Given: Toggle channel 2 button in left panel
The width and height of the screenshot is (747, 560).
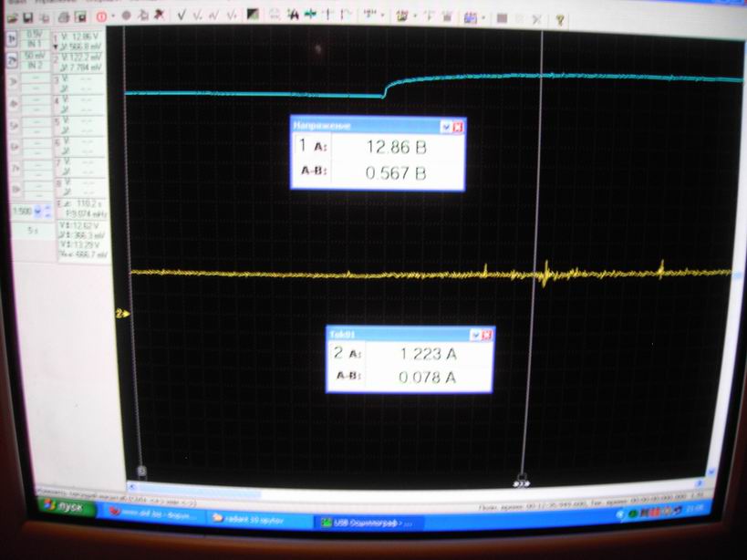Looking at the screenshot, I should (12, 61).
